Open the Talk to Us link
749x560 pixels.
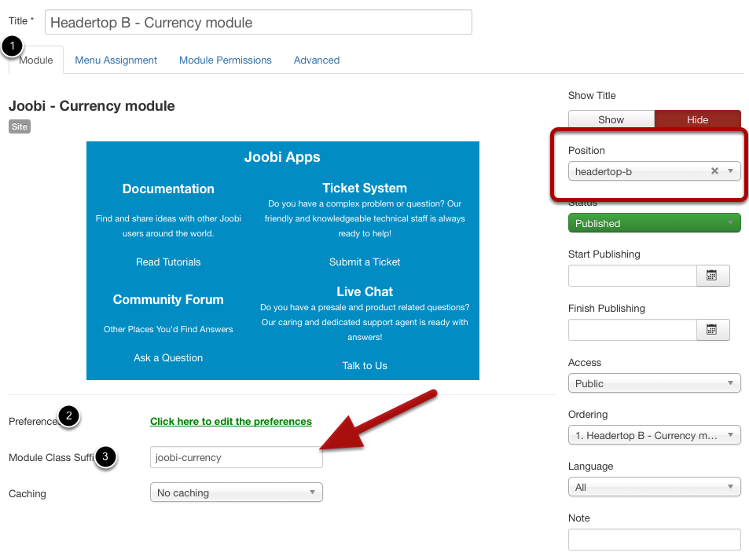click(365, 366)
